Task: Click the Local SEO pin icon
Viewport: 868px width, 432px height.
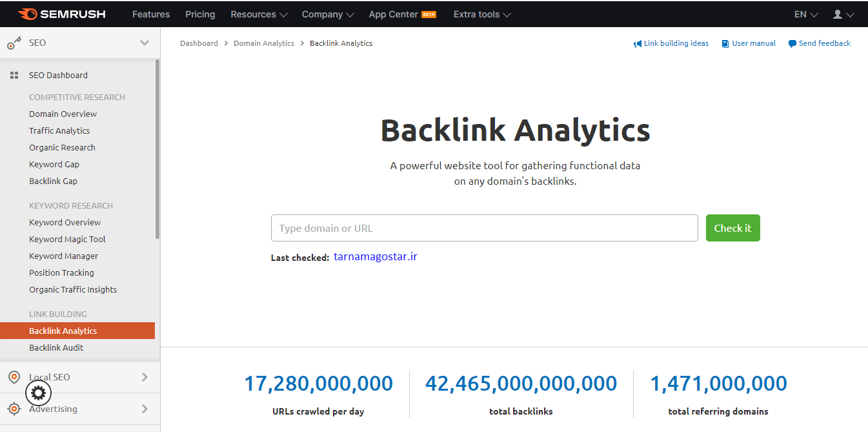Action: 14,377
